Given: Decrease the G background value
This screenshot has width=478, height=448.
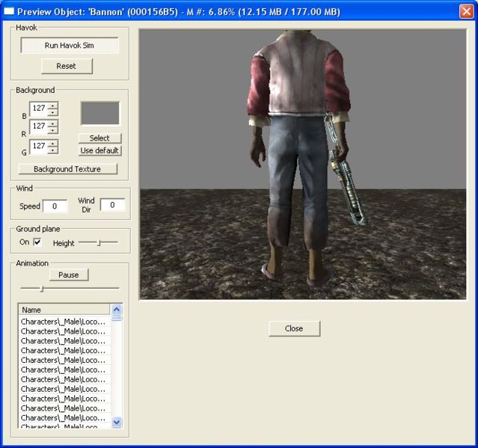Looking at the screenshot, I should click(x=53, y=150).
